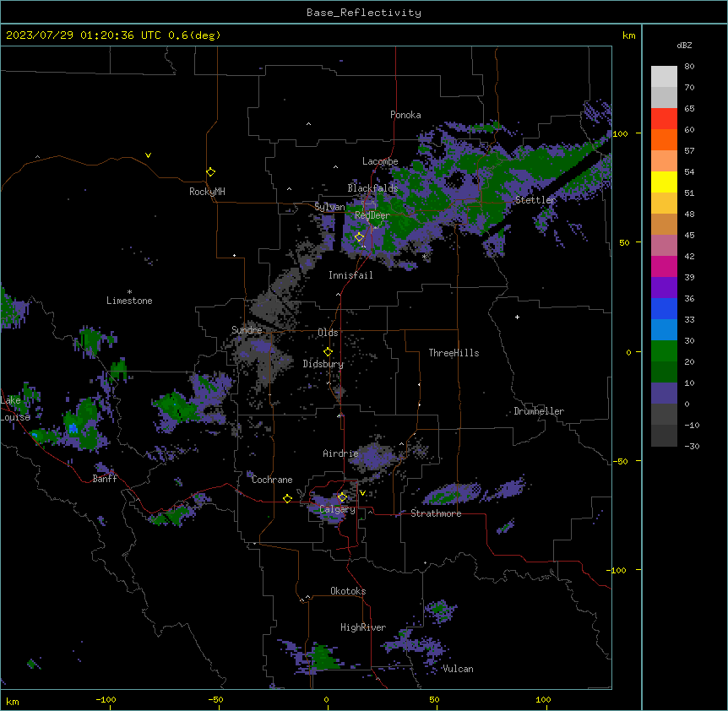Click the yellow V marker east of Calgary

point(362,493)
